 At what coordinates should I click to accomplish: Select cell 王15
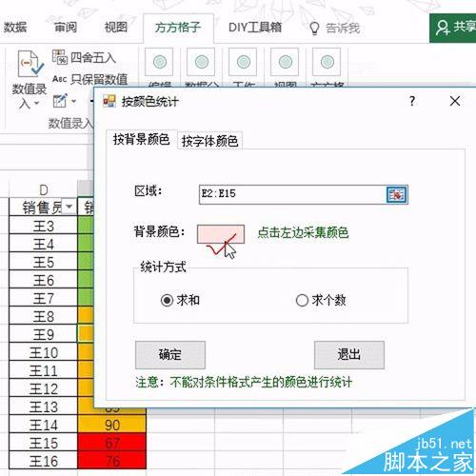tap(44, 443)
